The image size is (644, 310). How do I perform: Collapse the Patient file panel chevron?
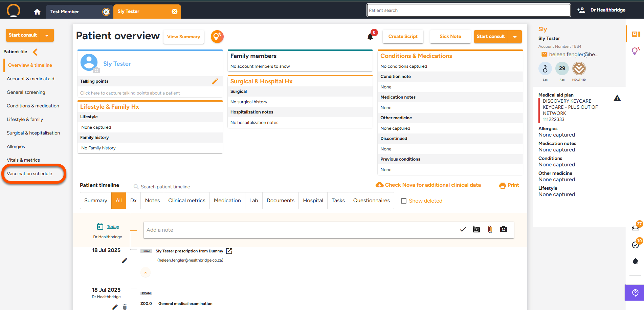pyautogui.click(x=35, y=52)
